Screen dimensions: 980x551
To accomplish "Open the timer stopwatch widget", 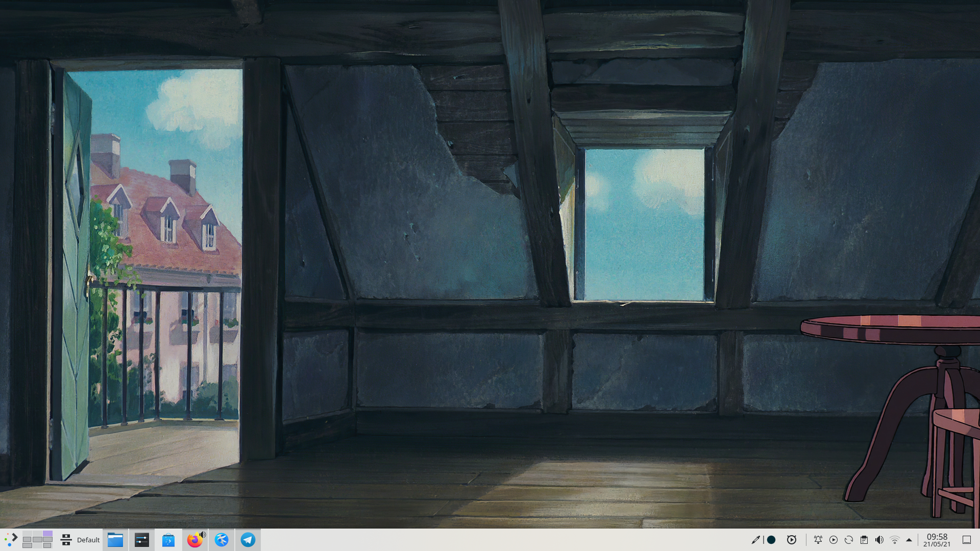I will click(x=792, y=540).
